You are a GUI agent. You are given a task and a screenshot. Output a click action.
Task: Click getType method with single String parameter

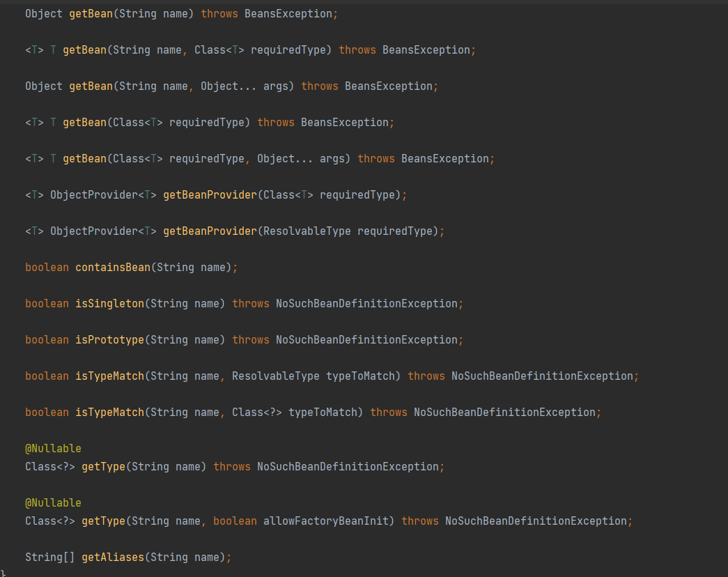tap(103, 467)
